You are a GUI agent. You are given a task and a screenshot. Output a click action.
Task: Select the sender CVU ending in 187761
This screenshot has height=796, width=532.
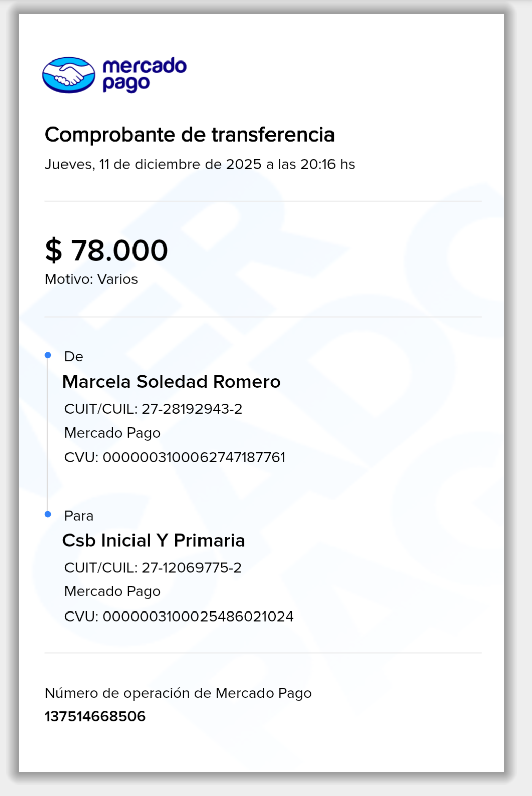[175, 457]
